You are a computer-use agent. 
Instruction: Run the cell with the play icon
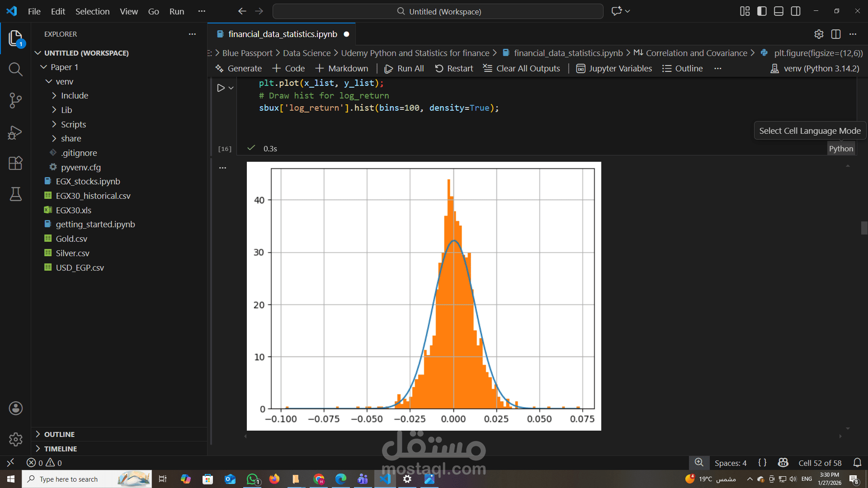click(x=221, y=88)
